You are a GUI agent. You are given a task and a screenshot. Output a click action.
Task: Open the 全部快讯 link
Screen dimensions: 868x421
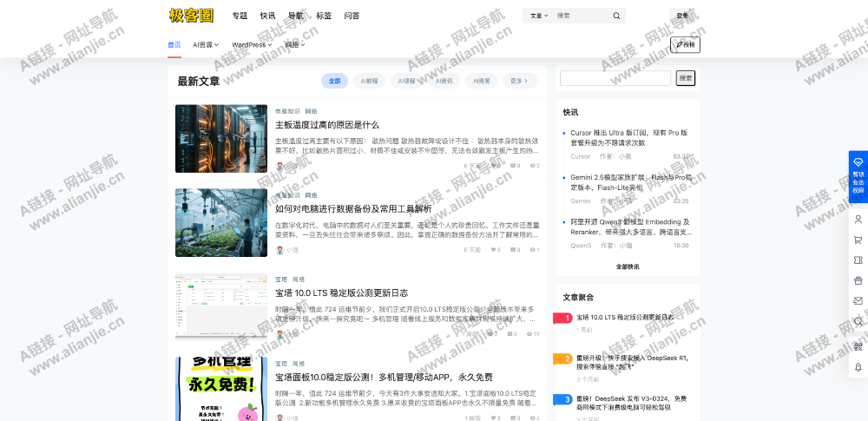(628, 266)
